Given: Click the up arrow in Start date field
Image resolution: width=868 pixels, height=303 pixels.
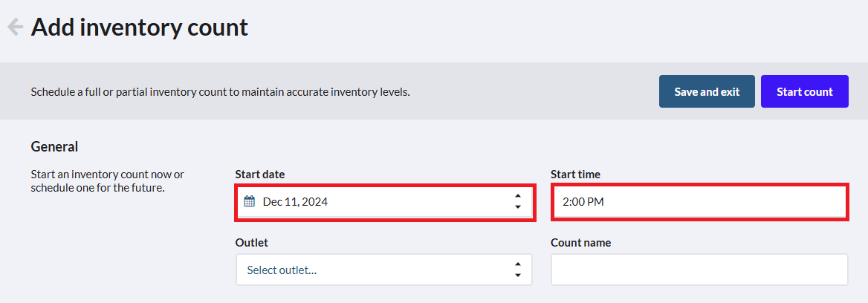Looking at the screenshot, I should (x=517, y=196).
